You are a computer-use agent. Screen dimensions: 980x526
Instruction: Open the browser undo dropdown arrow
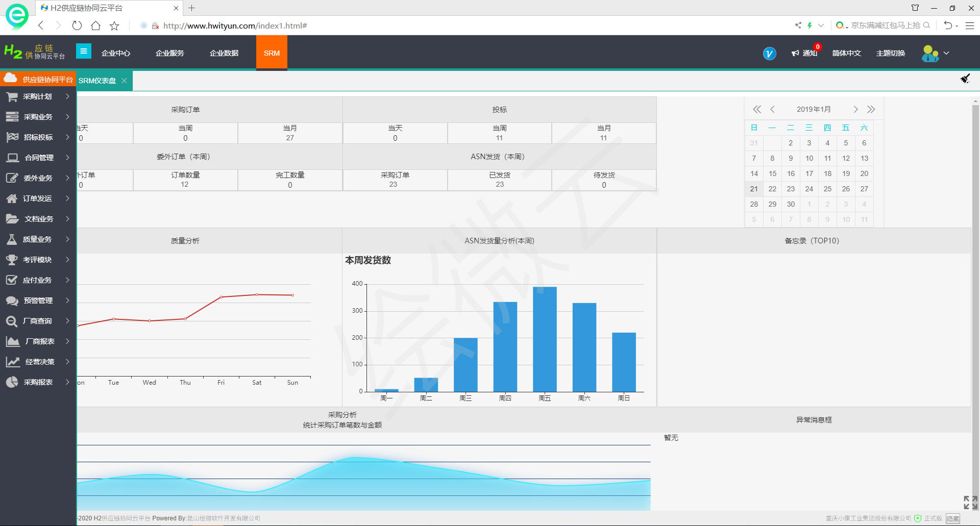click(x=957, y=26)
